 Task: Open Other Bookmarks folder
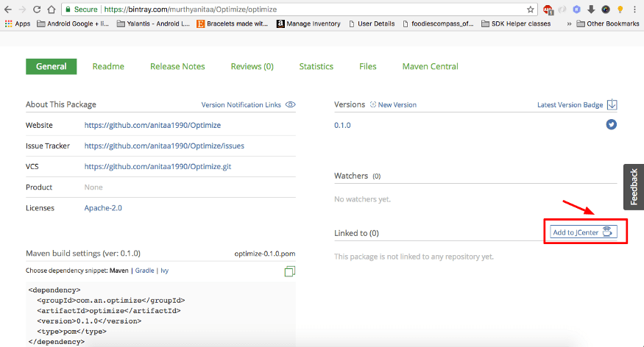point(608,24)
